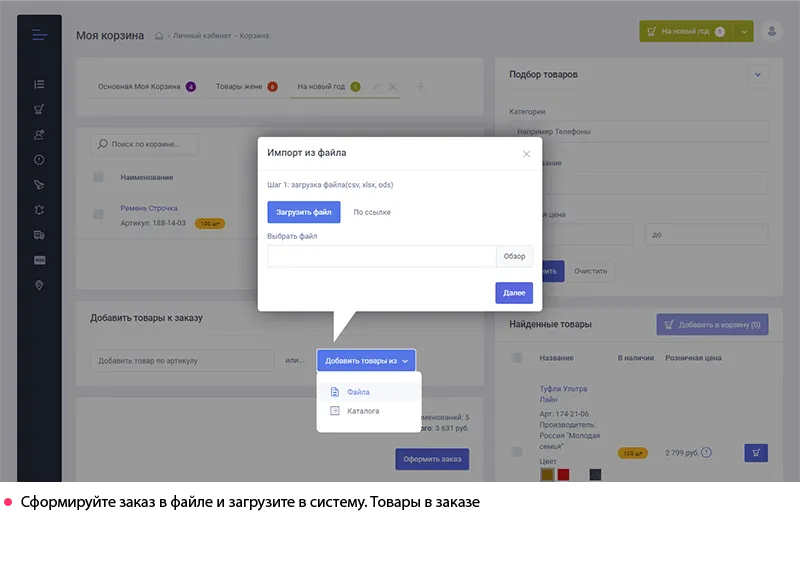Screen dimensions: 800x563
Task: Switch to the По ссылке tab
Action: pyautogui.click(x=372, y=212)
